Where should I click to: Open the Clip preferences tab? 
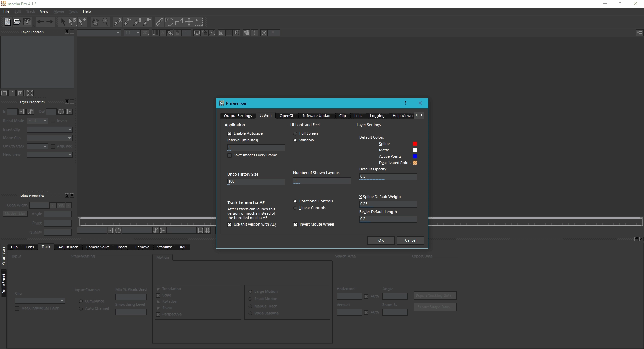[x=342, y=116]
